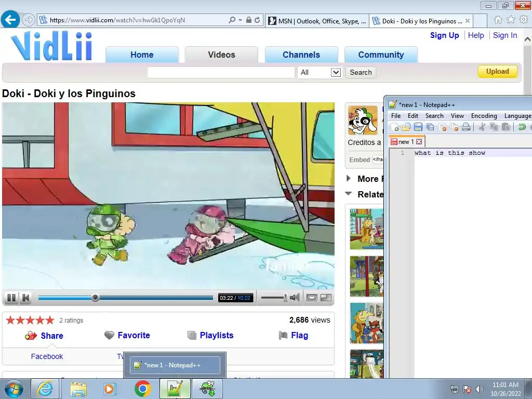The height and width of the screenshot is (399, 532).
Task: Click Copy icon in Notepad++ toolbar
Action: pyautogui.click(x=494, y=127)
